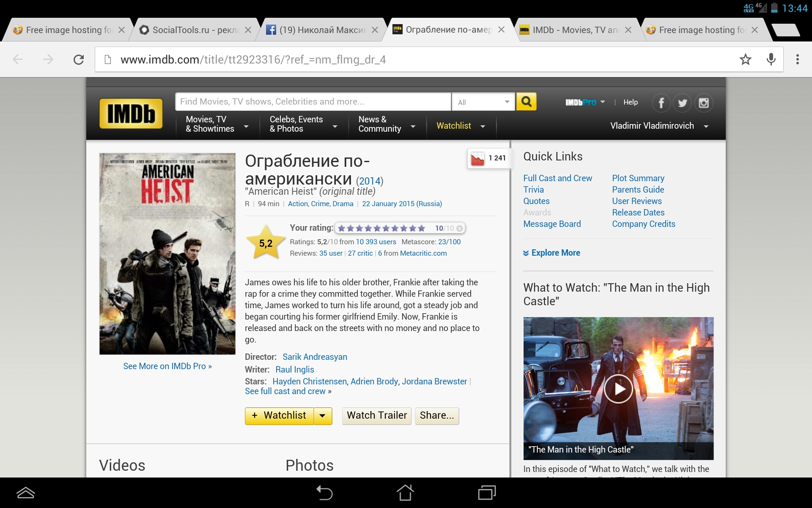Click the page icon in address bar
812x508 pixels.
click(108, 60)
